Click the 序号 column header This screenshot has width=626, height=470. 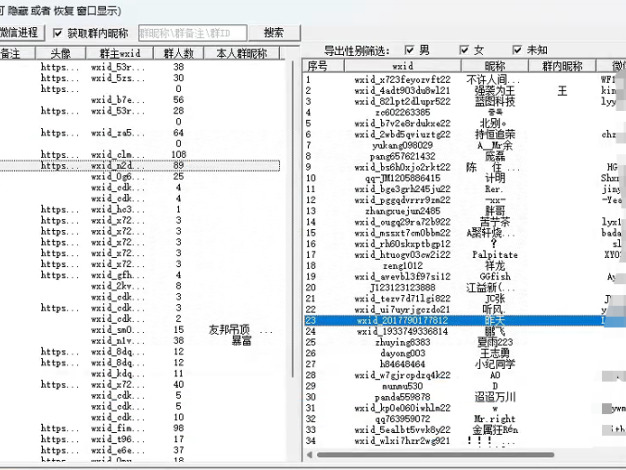317,65
